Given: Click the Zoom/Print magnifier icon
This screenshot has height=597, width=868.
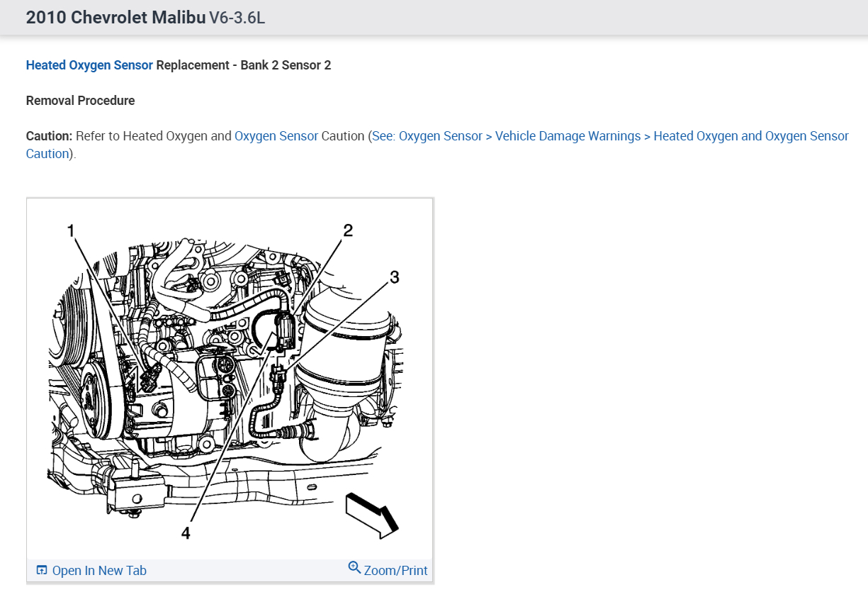Looking at the screenshot, I should (x=355, y=567).
